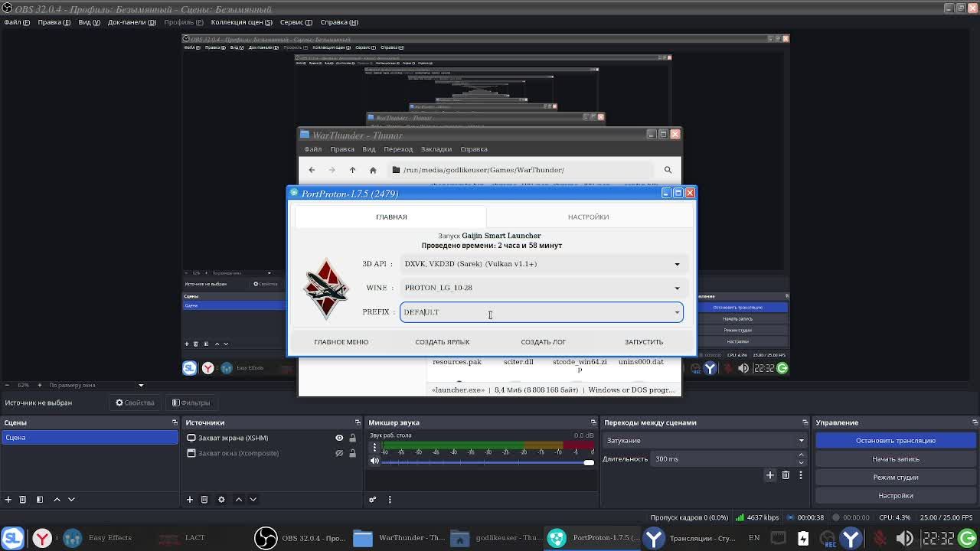
Task: Open Yandex Browser from the taskbar left side
Action: pyautogui.click(x=42, y=538)
